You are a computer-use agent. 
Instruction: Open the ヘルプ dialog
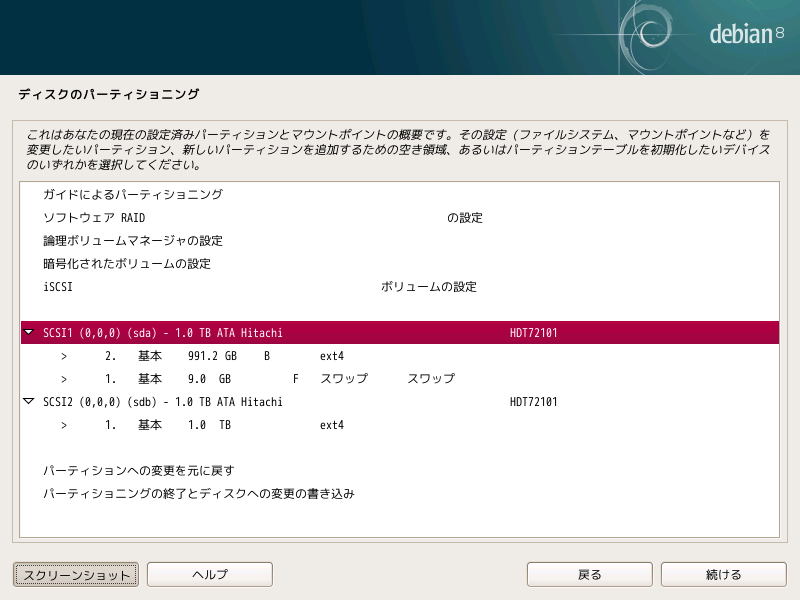(x=209, y=574)
